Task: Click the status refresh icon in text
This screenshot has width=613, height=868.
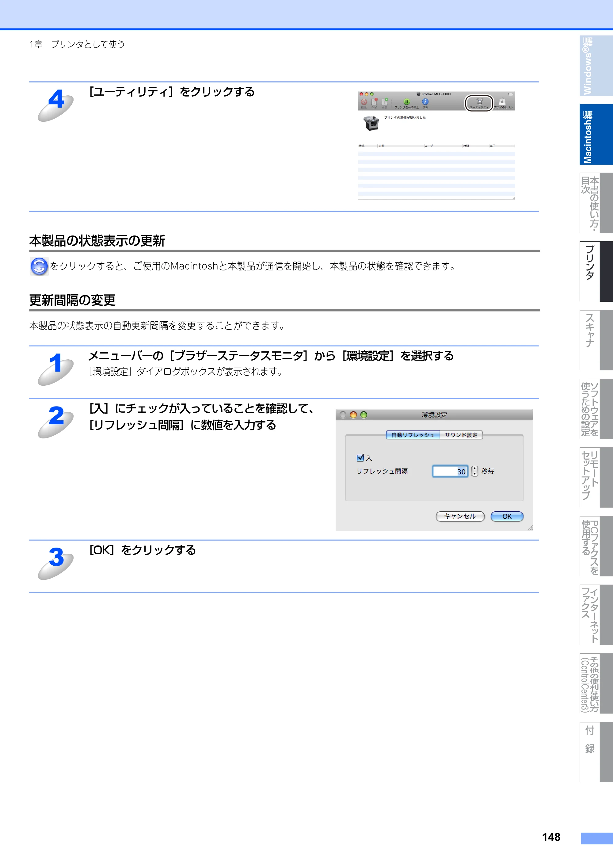Action: point(39,266)
